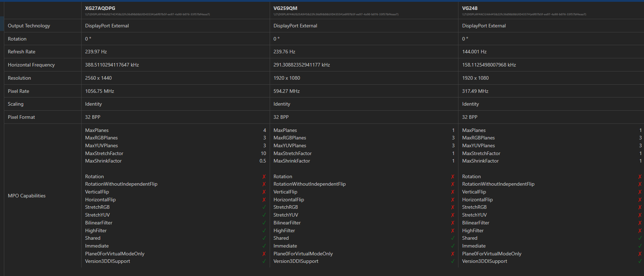Click the MaxShrinkFactor value 0.5 under XG27AQDPG
The height and width of the screenshot is (276, 644).
pyautogui.click(x=263, y=161)
